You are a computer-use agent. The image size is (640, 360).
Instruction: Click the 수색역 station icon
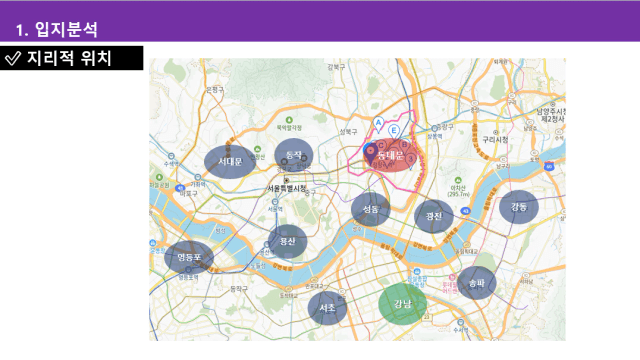(171, 156)
